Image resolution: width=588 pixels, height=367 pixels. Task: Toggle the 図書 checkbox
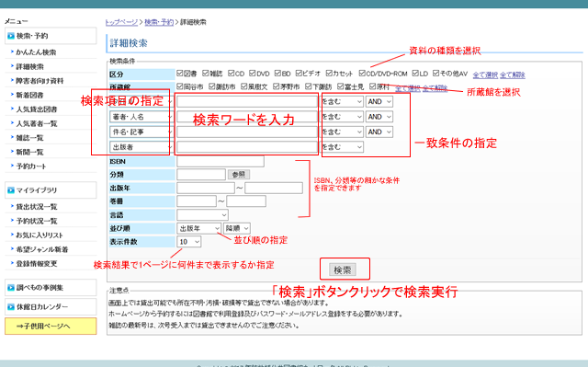(x=180, y=73)
